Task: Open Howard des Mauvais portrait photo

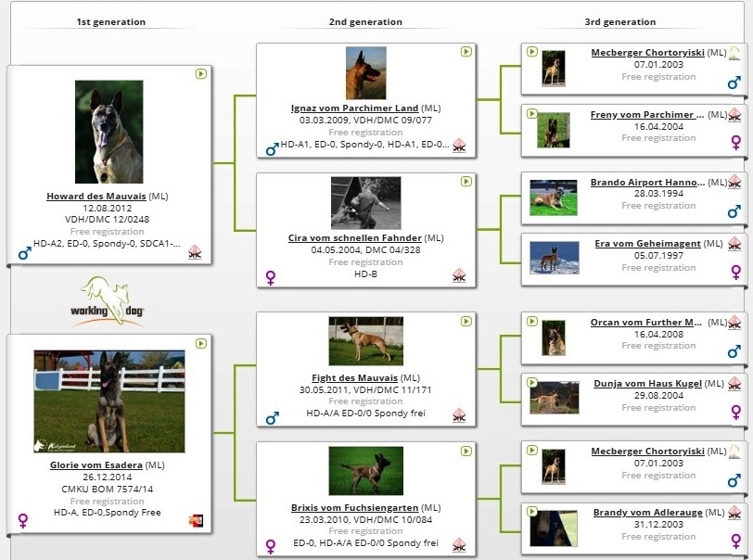Action: click(108, 132)
